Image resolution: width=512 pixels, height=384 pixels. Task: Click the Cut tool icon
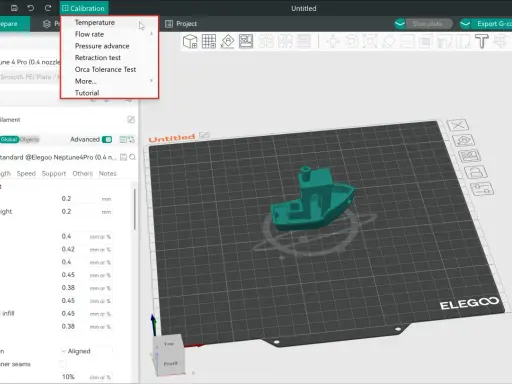coord(407,41)
